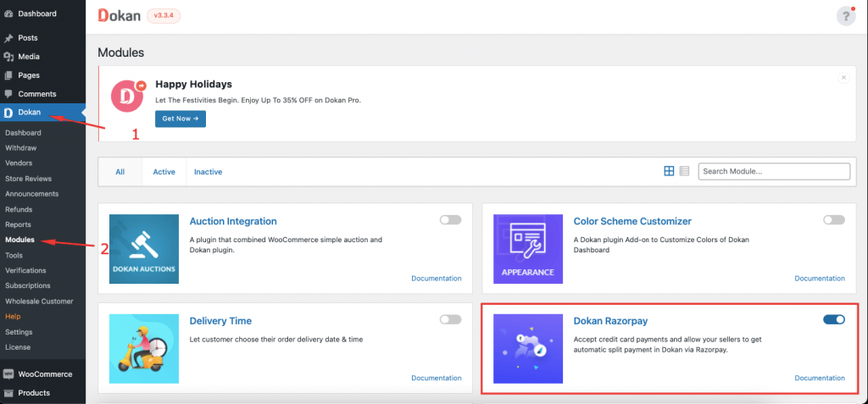This screenshot has width=868, height=404.
Task: Show the Inactive modules tab
Action: point(208,172)
